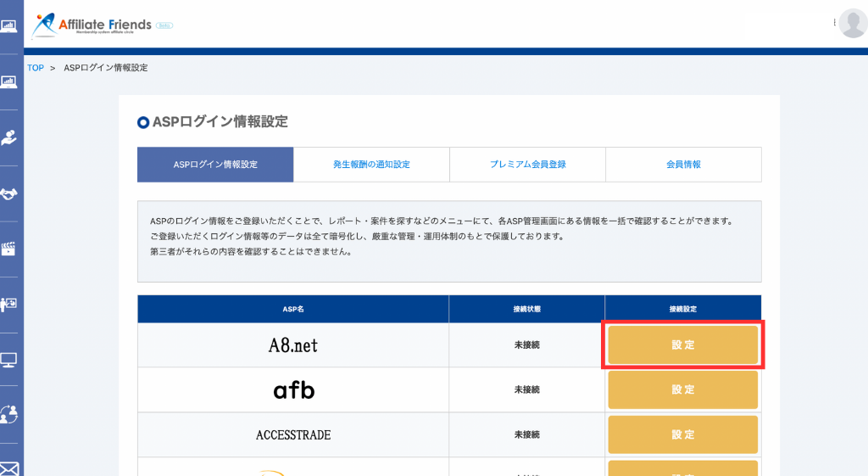Select the ASPログイン情報設定 tab
Viewport: 868px width, 476px height.
[x=215, y=165]
